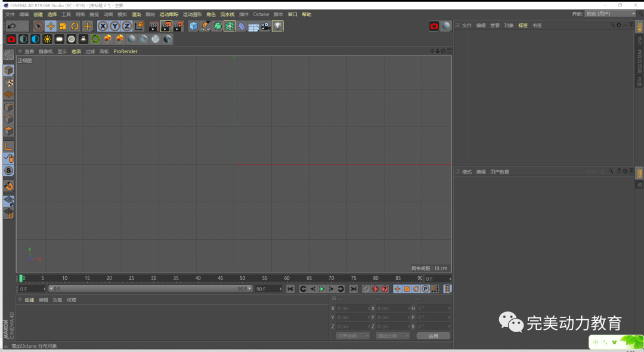
Task: Open the Octane menu
Action: coord(261,14)
